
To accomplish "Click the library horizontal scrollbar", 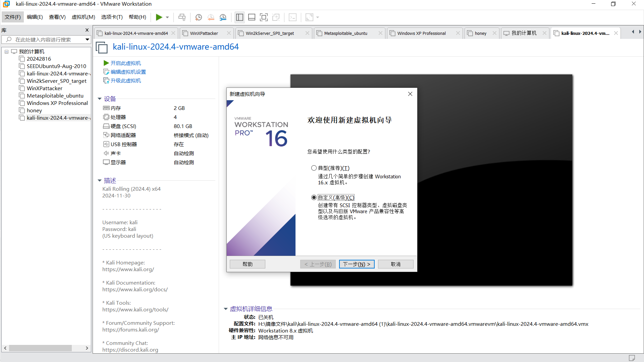I will [x=40, y=348].
